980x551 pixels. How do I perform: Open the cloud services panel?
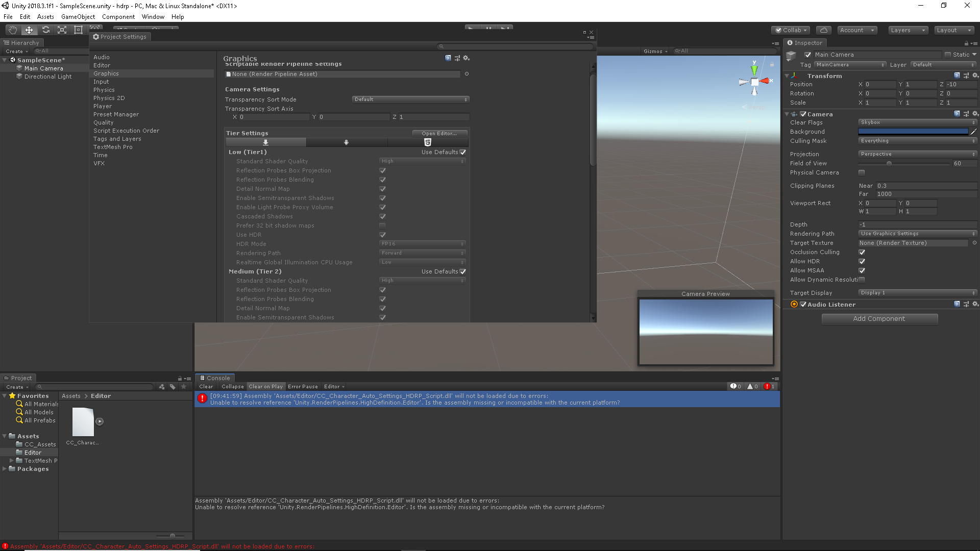pos(823,30)
